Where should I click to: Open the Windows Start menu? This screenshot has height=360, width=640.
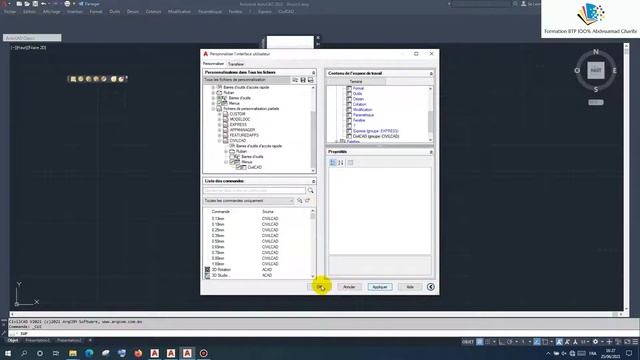pyautogui.click(x=8, y=353)
